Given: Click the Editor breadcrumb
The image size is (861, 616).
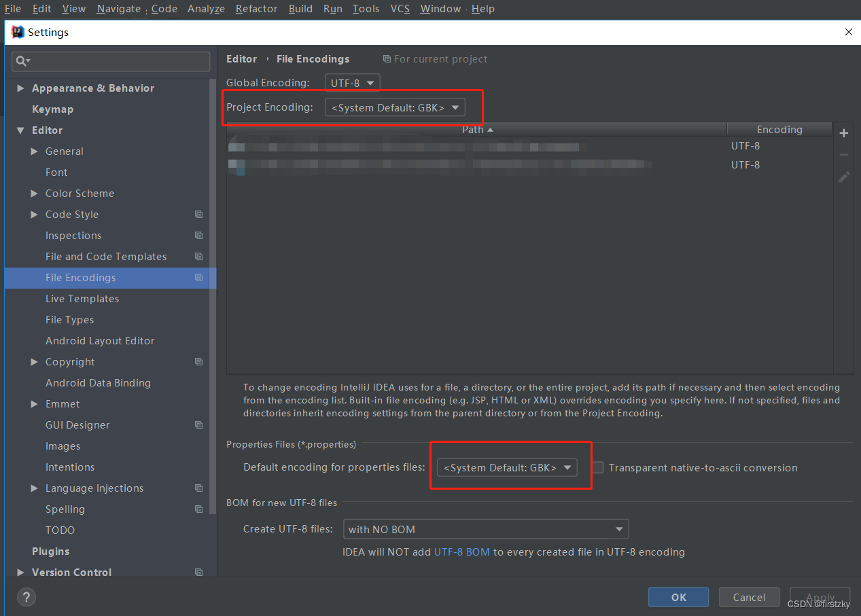Looking at the screenshot, I should click(242, 59).
